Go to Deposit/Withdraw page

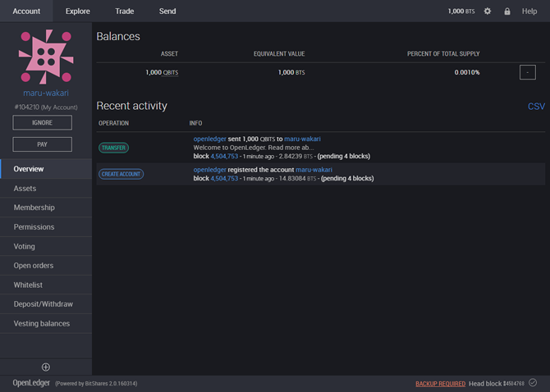[43, 304]
